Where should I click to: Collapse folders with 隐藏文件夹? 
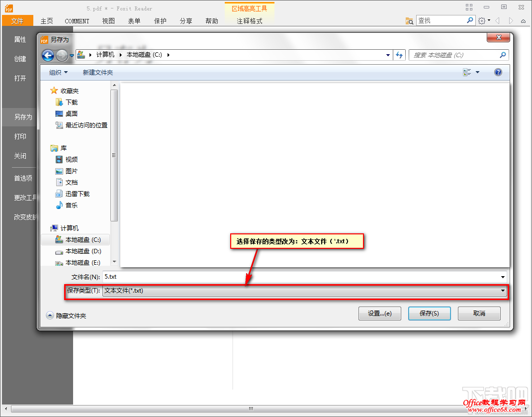click(x=66, y=316)
